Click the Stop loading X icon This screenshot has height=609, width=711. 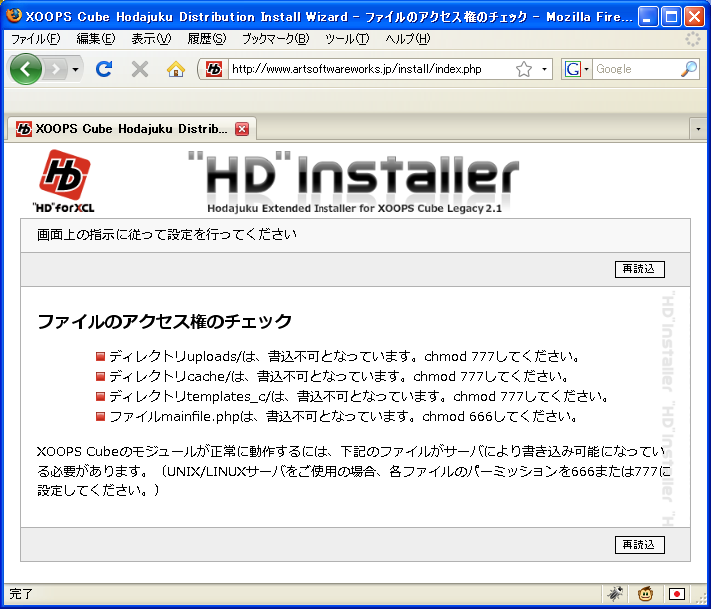coord(140,69)
